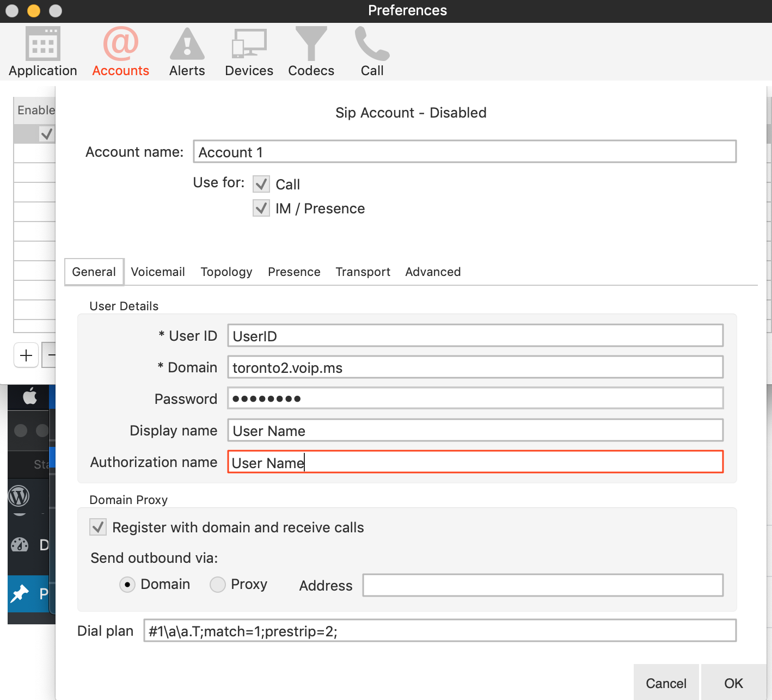Open the Alerts settings icon
The width and height of the screenshot is (772, 700).
coord(187,52)
